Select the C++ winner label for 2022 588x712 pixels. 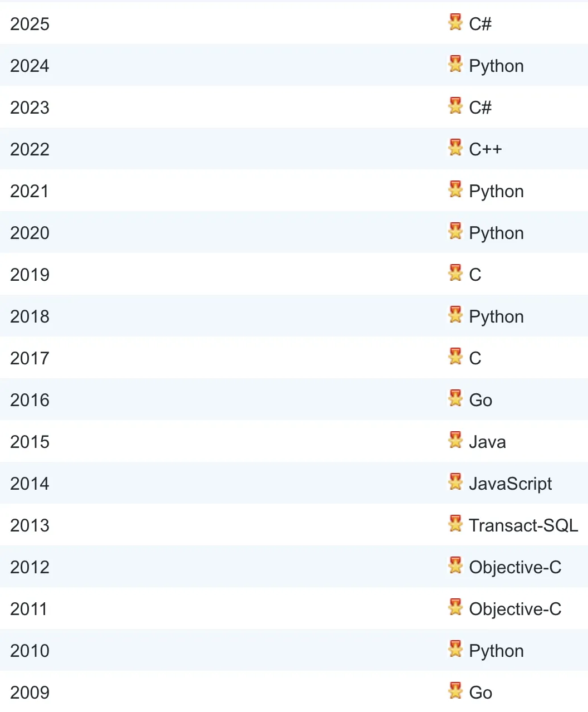point(486,149)
